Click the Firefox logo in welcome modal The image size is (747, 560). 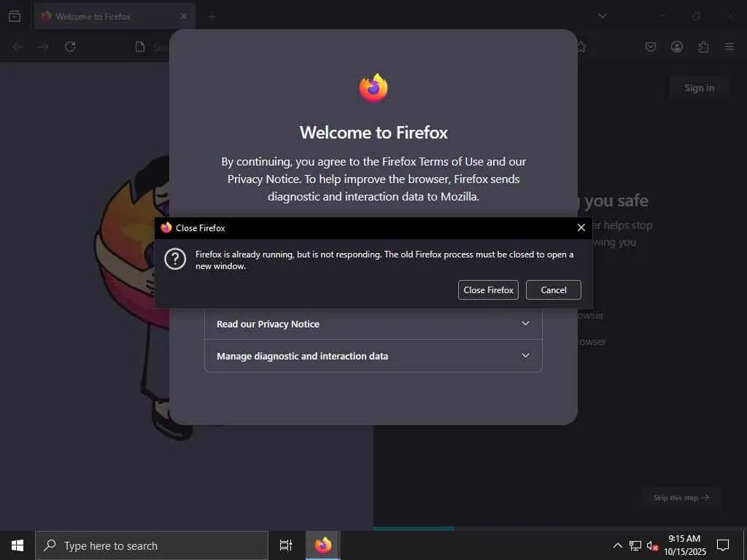373,88
